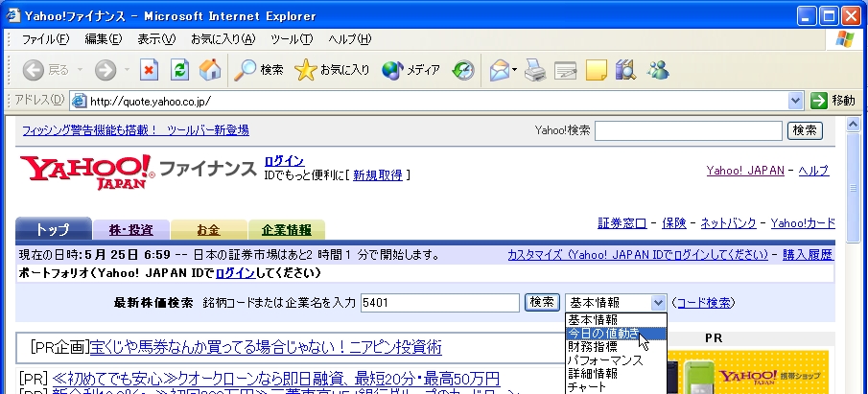Click the ログイン link in ポートフォリオ row

235,273
